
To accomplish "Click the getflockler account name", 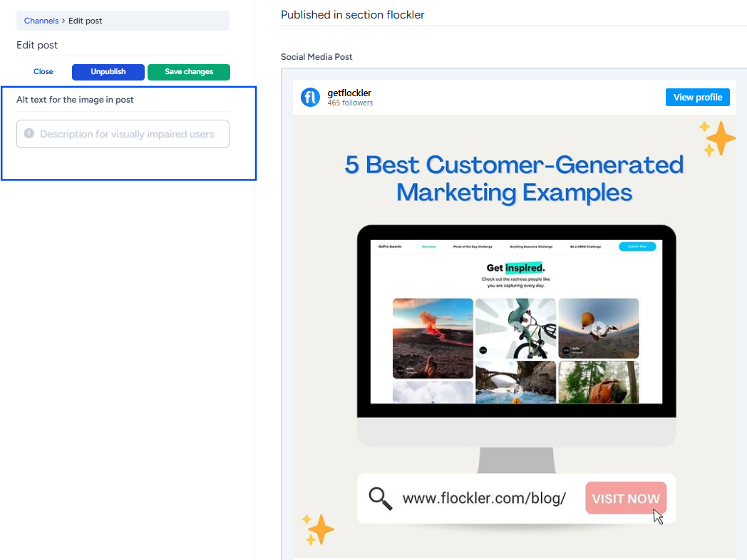I will [349, 93].
